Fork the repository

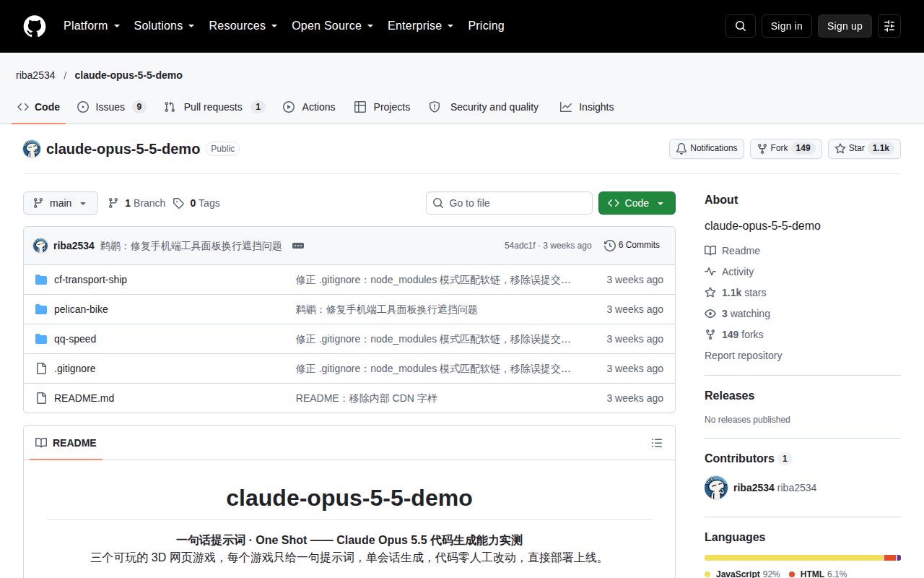[x=786, y=149]
